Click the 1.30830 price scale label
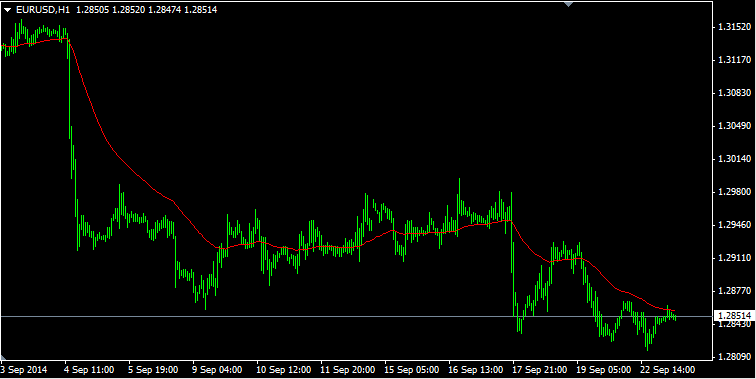756x379 pixels. 734,93
